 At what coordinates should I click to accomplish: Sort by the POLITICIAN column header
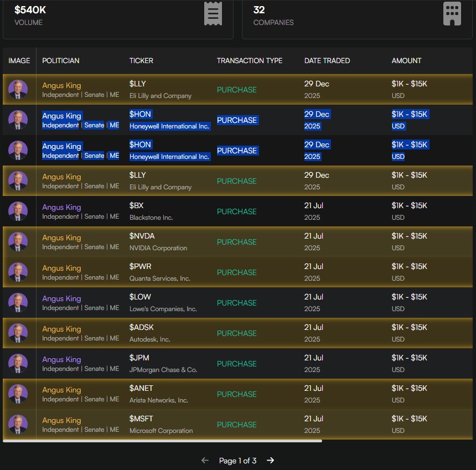pyautogui.click(x=61, y=61)
